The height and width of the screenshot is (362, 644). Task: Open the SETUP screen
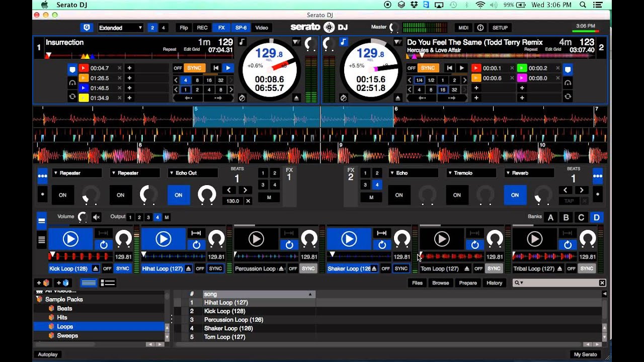500,28
